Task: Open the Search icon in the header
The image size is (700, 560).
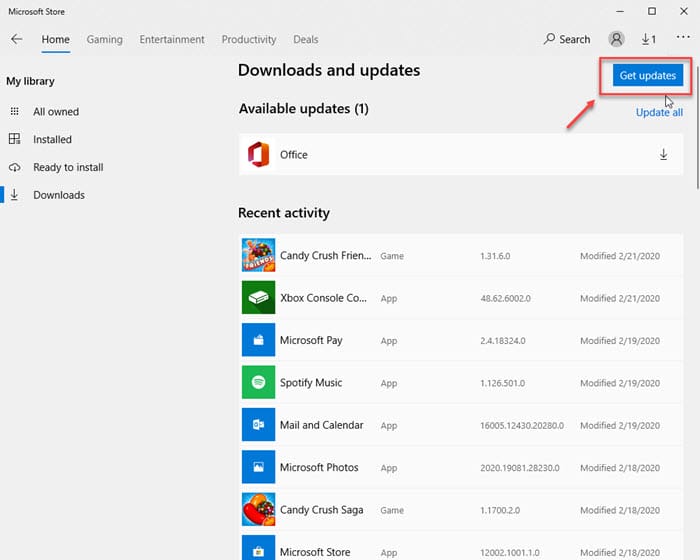Action: (549, 39)
